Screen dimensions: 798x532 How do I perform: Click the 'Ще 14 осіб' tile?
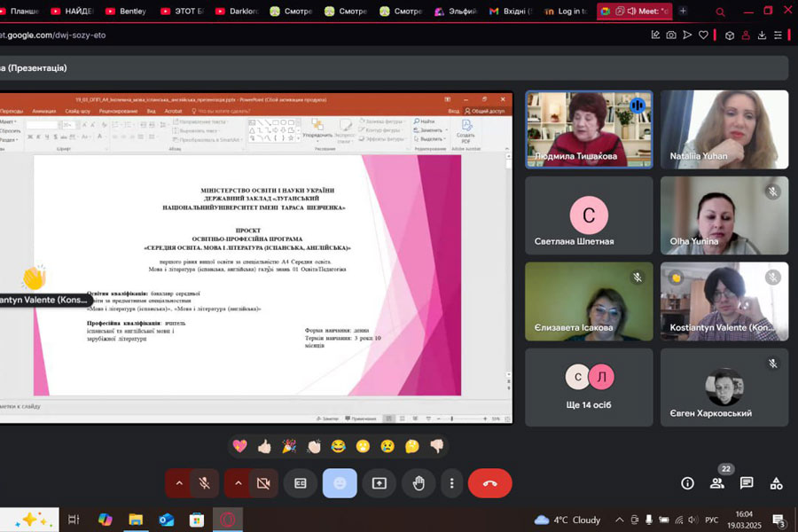click(x=589, y=387)
